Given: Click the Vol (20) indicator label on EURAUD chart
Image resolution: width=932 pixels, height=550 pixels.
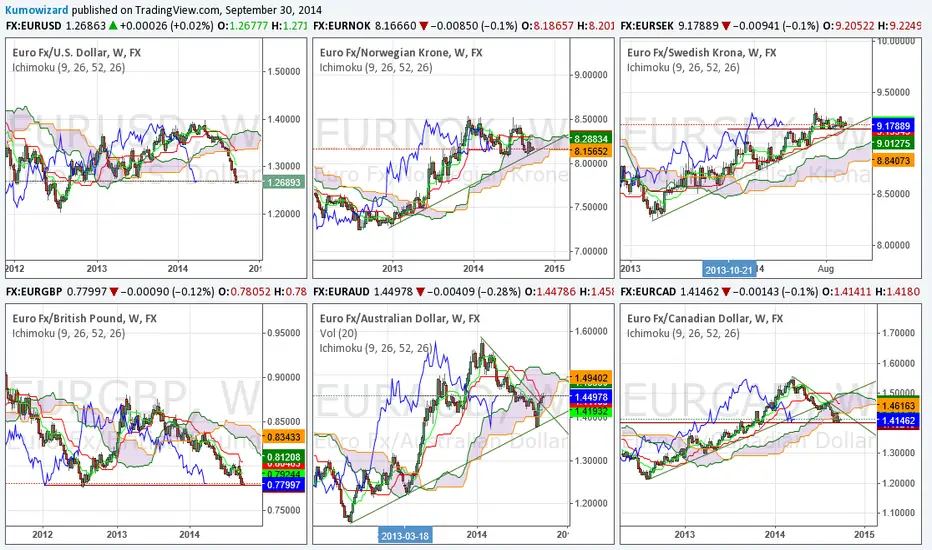Looking at the screenshot, I should (338, 333).
